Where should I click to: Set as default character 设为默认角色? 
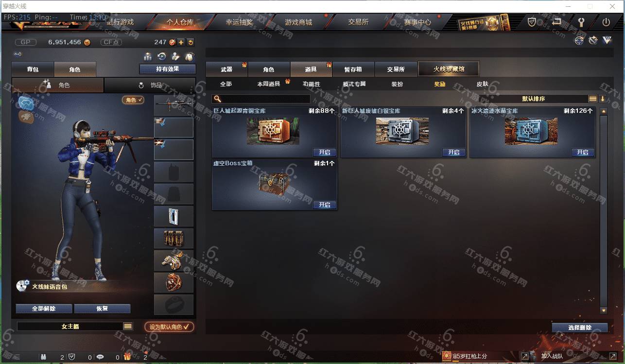(169, 327)
